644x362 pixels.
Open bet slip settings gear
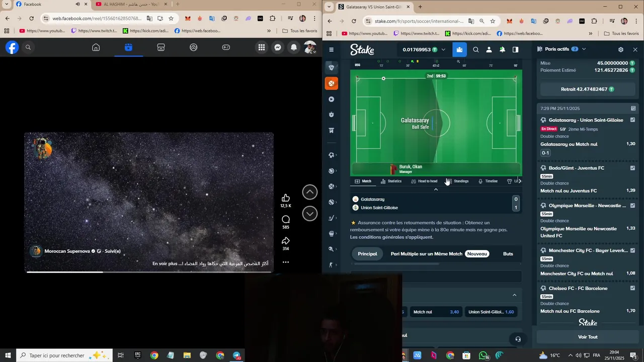(620, 50)
